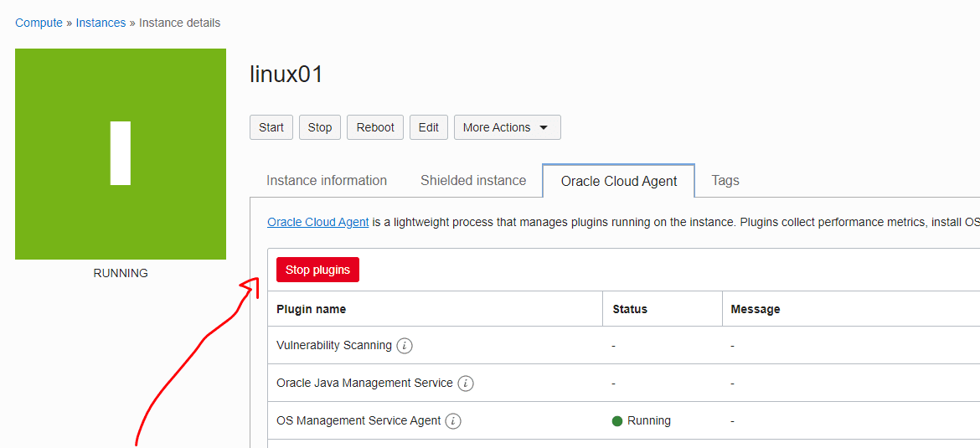Open the Shielded instance tab
Viewport: 980px width, 448px height.
[473, 181]
